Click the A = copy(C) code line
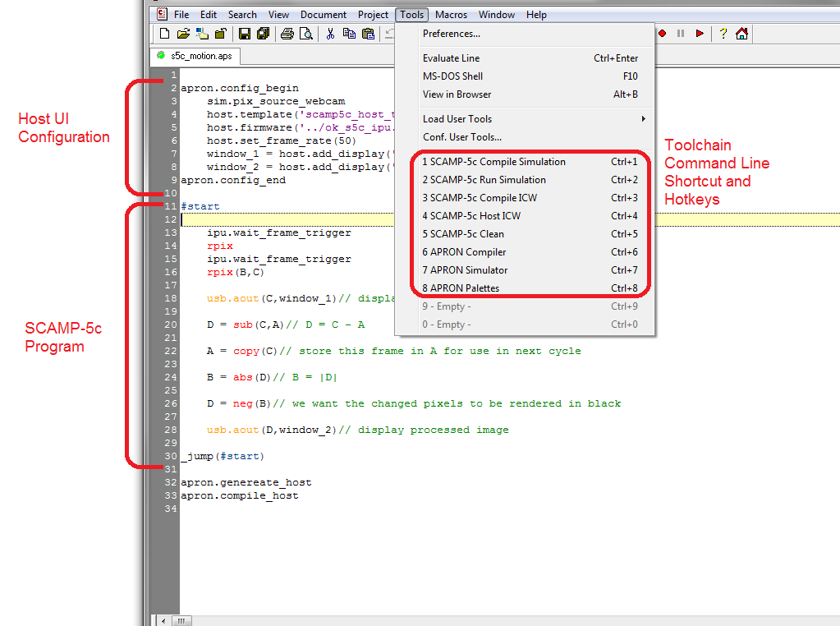The width and height of the screenshot is (840, 626). click(x=394, y=351)
